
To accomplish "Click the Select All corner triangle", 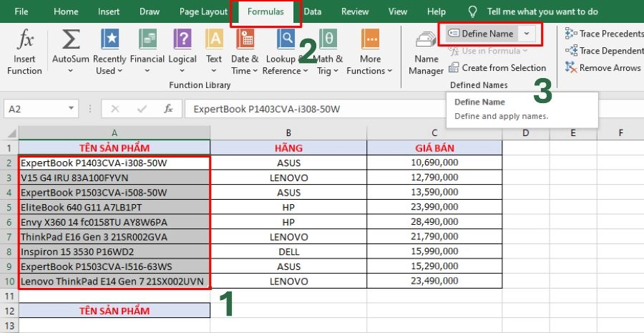I will tap(11, 133).
